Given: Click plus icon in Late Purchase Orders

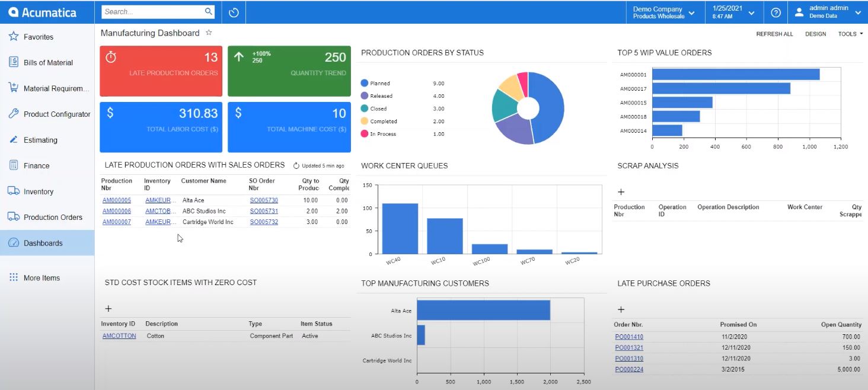Looking at the screenshot, I should click(621, 309).
